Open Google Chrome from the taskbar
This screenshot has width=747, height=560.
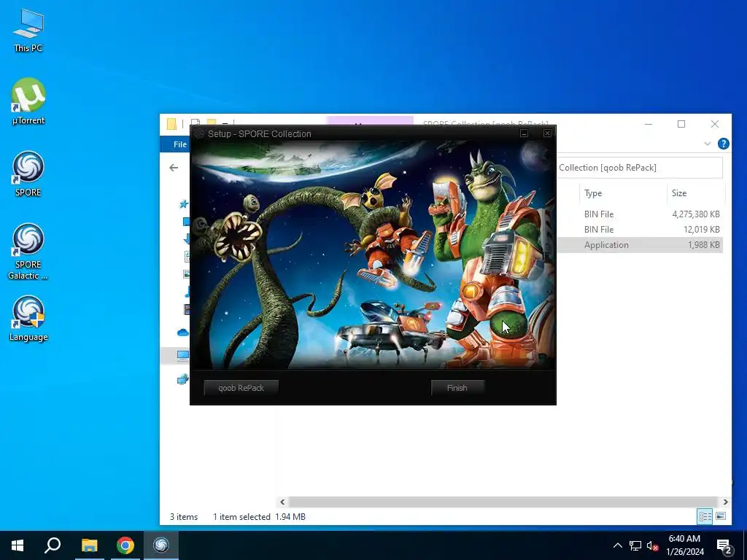(125, 545)
